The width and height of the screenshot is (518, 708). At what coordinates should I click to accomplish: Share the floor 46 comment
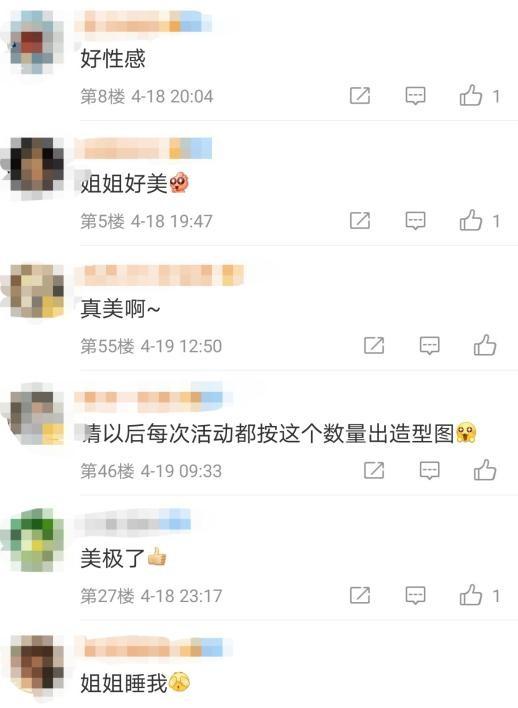[x=374, y=470]
